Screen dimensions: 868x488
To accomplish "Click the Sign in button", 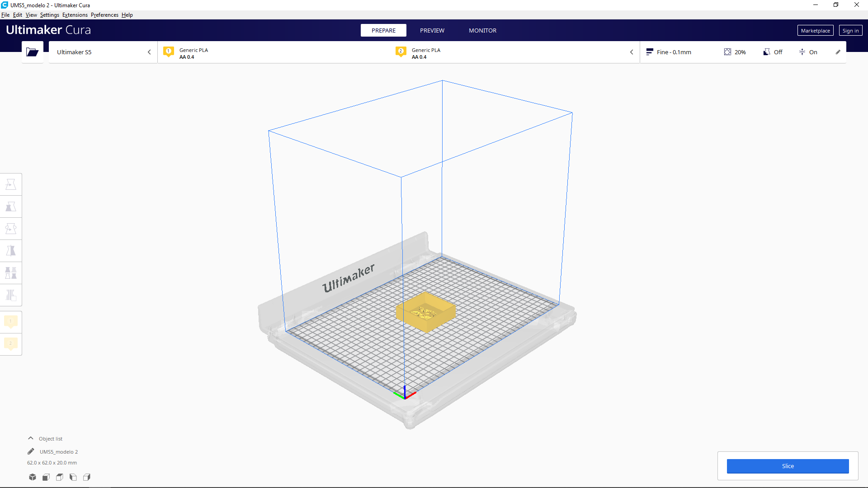I will coord(850,30).
